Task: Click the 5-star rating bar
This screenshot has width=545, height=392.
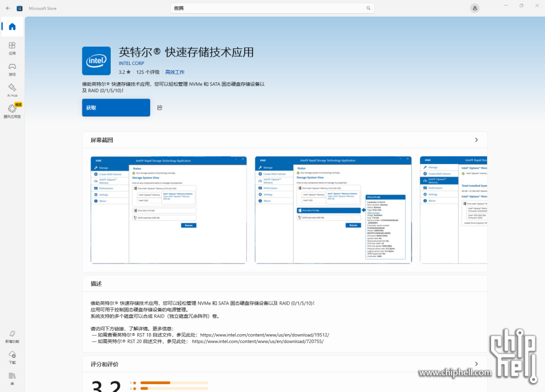Action: tap(174, 383)
